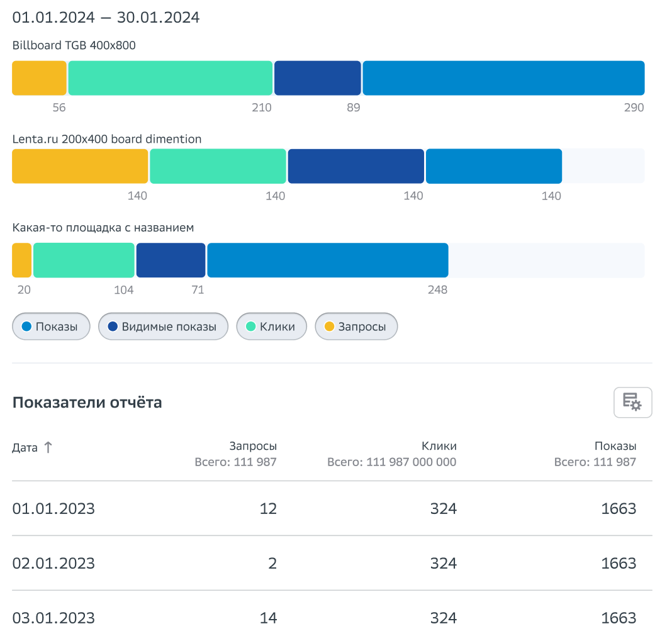Open table column settings icon

coord(632,403)
